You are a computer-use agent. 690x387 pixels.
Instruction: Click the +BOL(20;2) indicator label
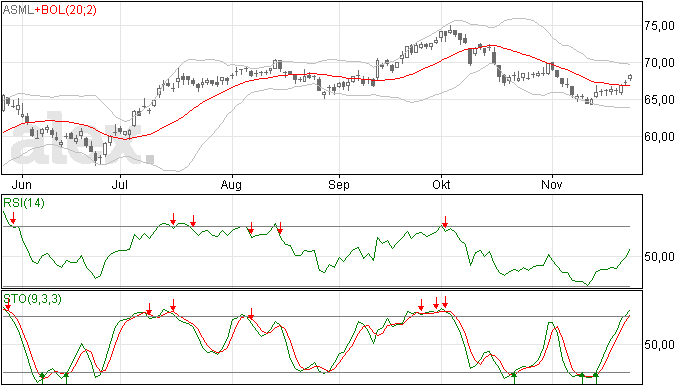[66, 10]
